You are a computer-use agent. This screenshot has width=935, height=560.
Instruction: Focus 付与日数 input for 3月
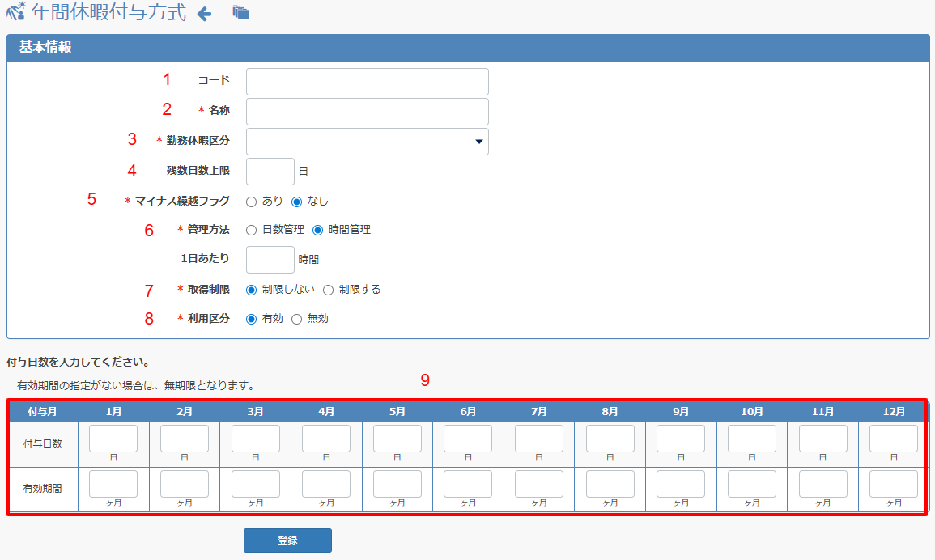(255, 439)
